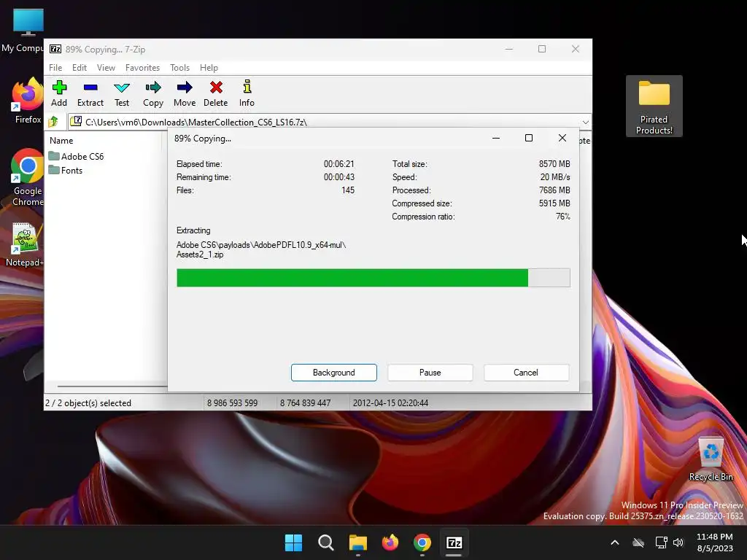
Task: Expand the address bar path dropdown
Action: click(x=586, y=122)
